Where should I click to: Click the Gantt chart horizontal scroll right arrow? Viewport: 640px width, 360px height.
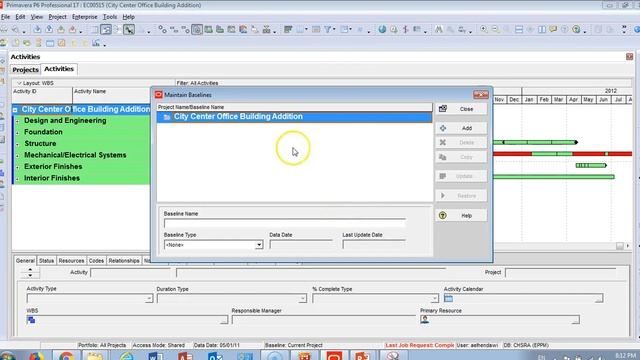click(628, 246)
